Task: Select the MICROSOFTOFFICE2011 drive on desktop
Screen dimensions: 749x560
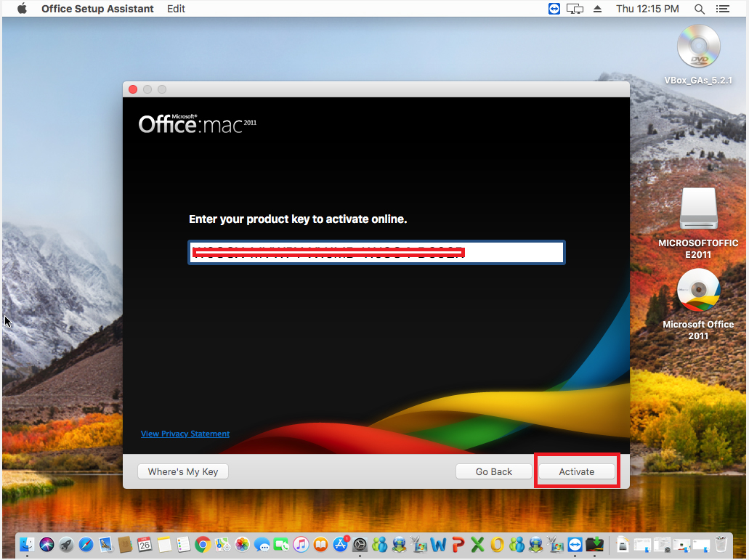Action: 698,210
